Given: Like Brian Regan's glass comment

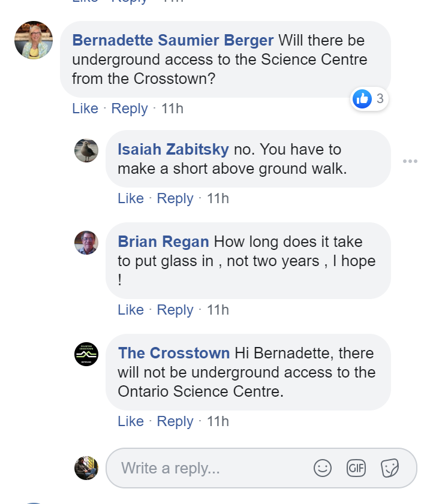Looking at the screenshot, I should (x=131, y=310).
